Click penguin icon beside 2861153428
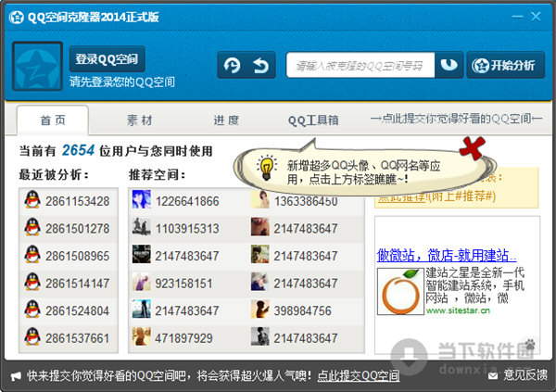This screenshot has height=392, width=556. coord(32,199)
